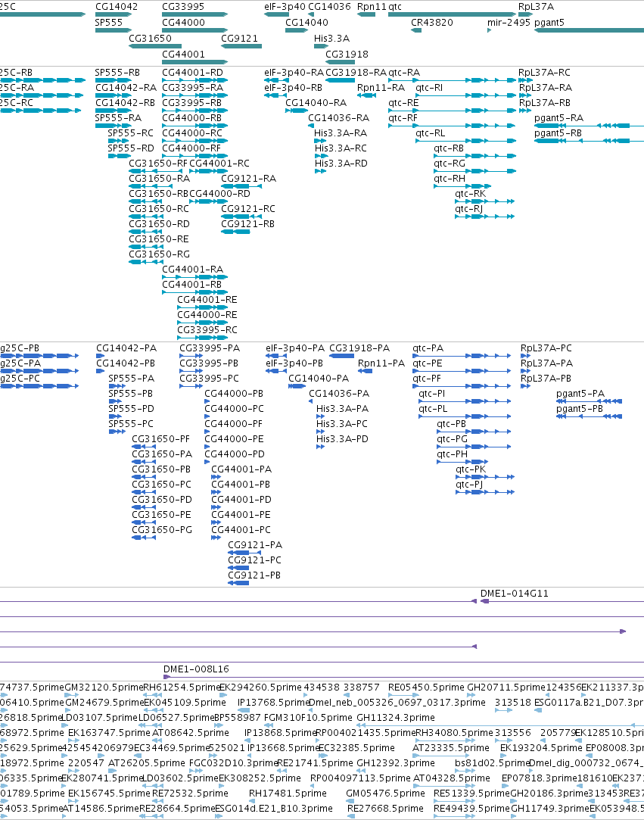
Task: Click EST RE05450.5prime
Action: (x=426, y=687)
